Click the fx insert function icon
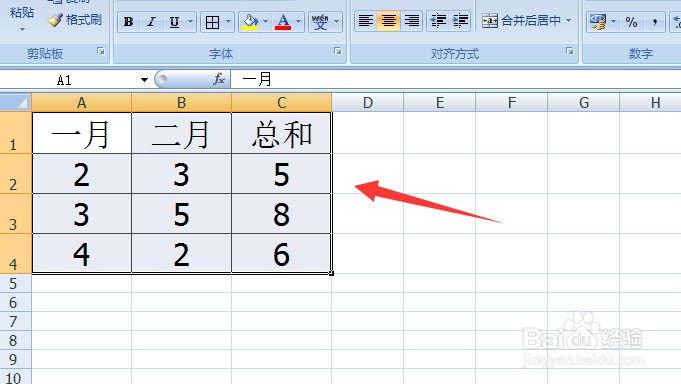The height and width of the screenshot is (384, 681). click(219, 79)
